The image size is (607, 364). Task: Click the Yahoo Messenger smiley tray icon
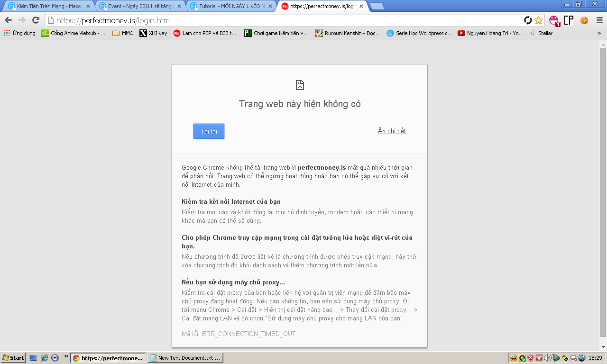(514, 358)
